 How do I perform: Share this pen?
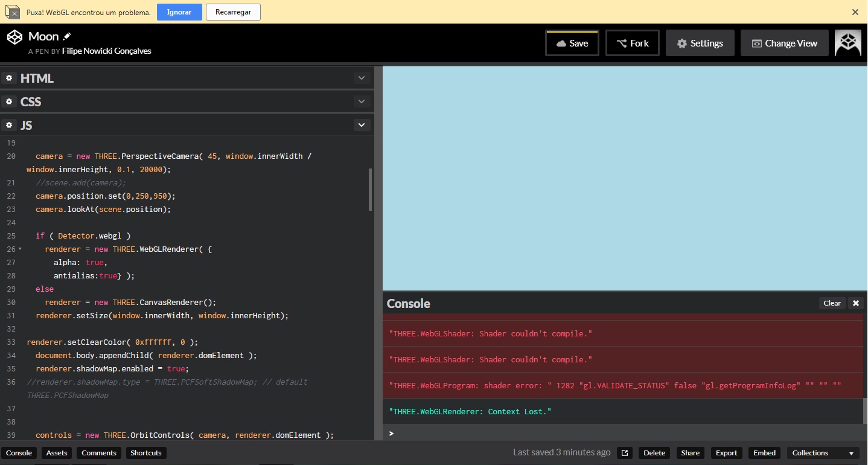click(691, 453)
